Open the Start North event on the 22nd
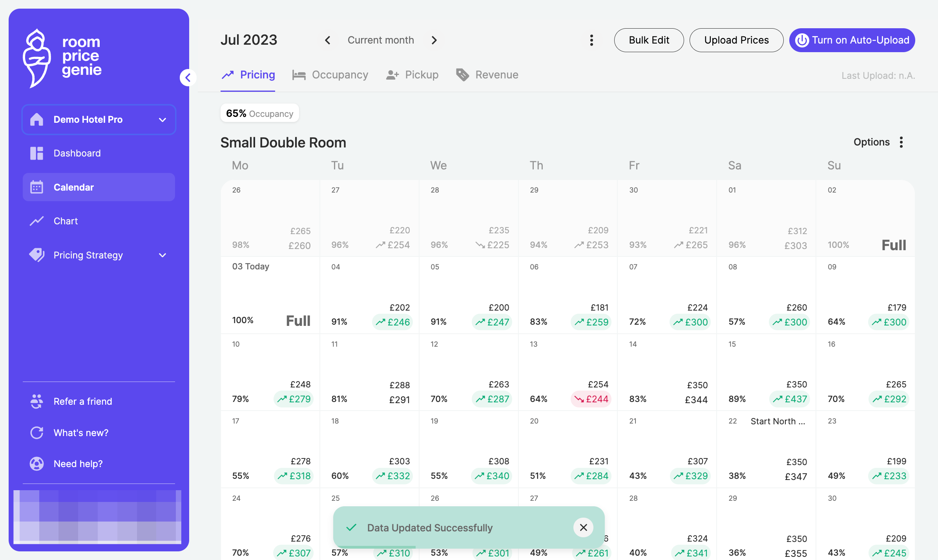Screen dimensions: 938x560 777,422
